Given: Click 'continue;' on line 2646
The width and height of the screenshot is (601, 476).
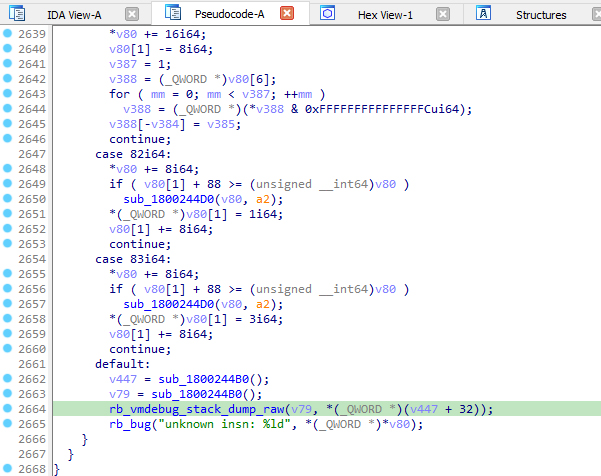Looking at the screenshot, I should coord(140,139).
